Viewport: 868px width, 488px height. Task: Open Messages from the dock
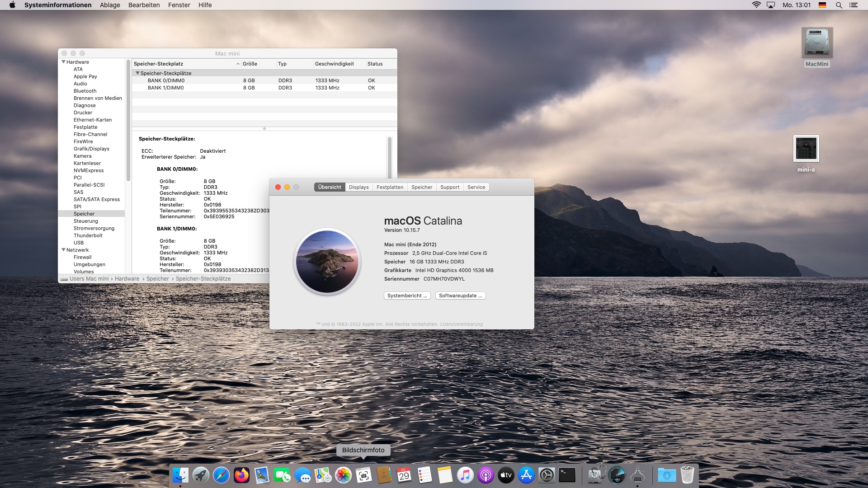click(302, 475)
